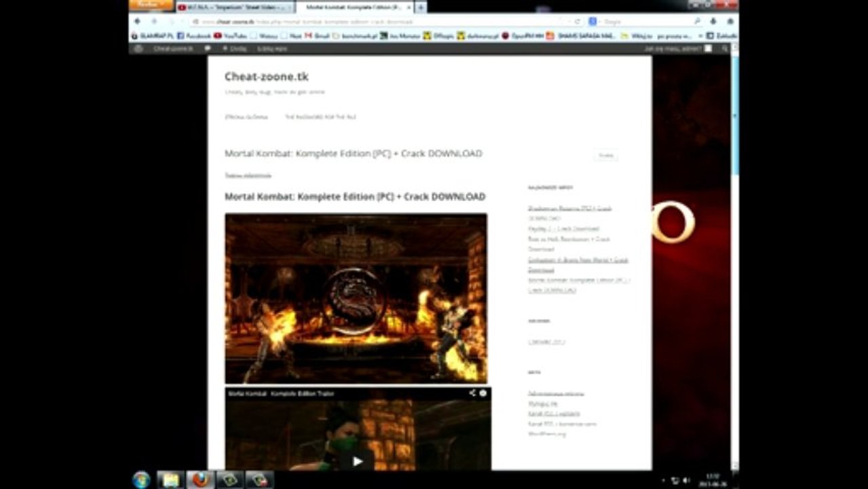Open the Windows Start button

pyautogui.click(x=141, y=479)
